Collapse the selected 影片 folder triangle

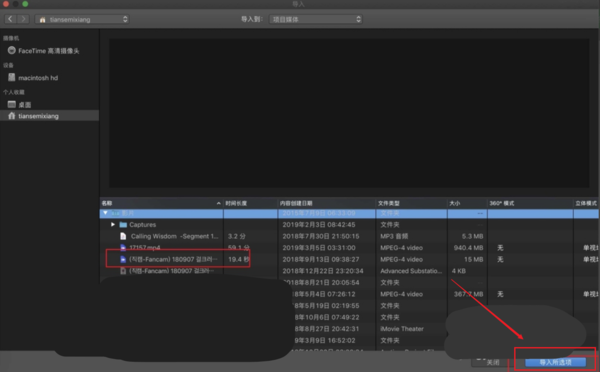(105, 213)
